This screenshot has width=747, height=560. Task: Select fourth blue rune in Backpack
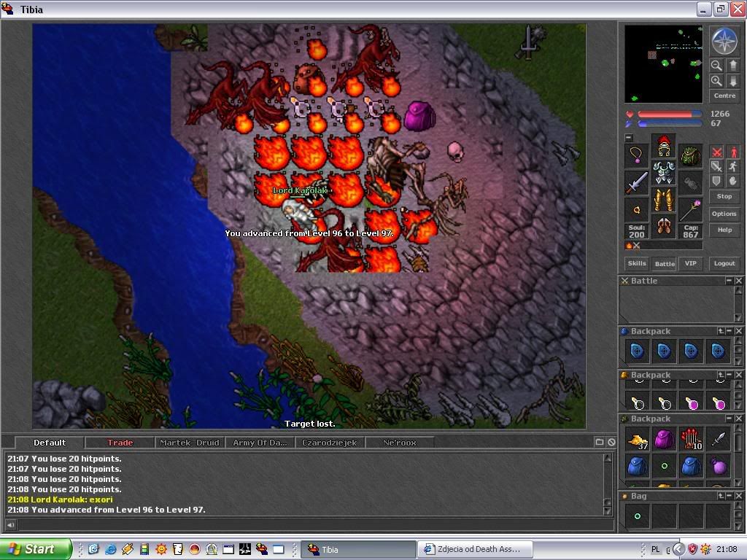click(718, 351)
